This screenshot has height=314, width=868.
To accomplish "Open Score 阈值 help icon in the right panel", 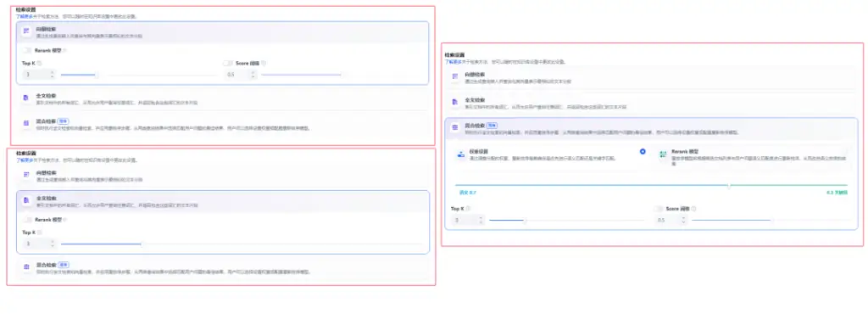I will (694, 209).
